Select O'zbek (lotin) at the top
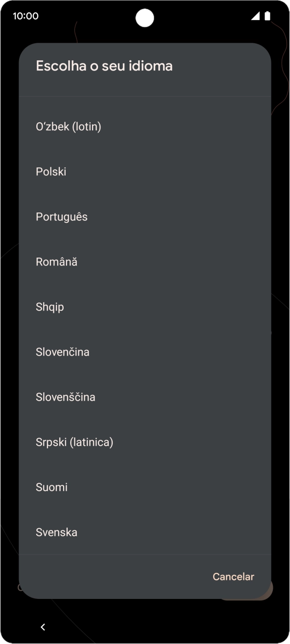Image resolution: width=290 pixels, height=644 pixels. click(x=68, y=126)
